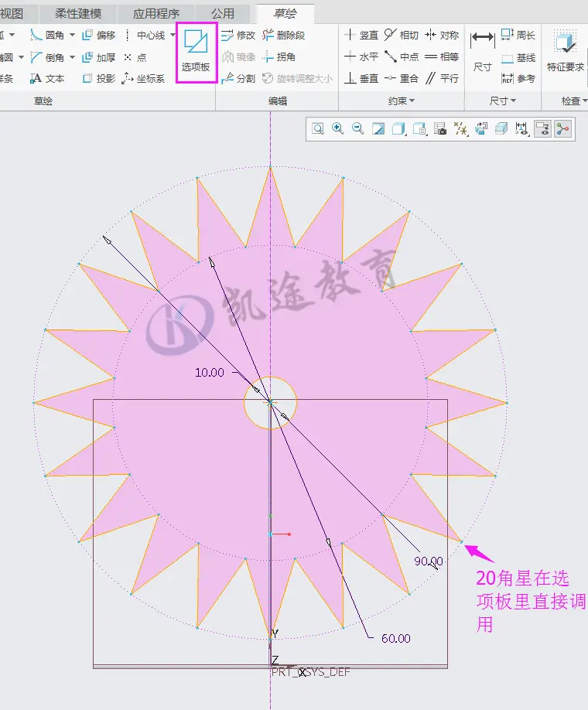The image size is (588, 710).
Task: Toggle dimension display in view toolbar
Action: pyautogui.click(x=522, y=129)
